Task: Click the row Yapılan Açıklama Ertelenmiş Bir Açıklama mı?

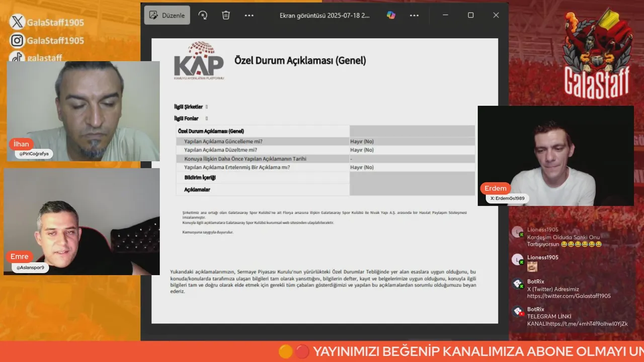Action: 325,167
